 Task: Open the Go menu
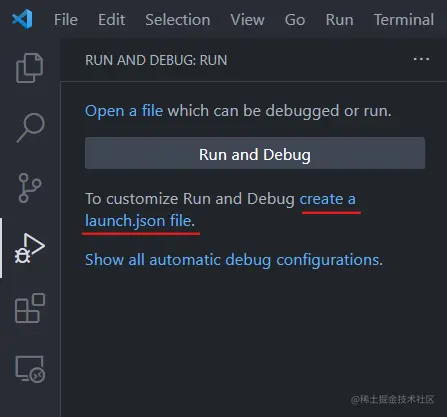(295, 20)
